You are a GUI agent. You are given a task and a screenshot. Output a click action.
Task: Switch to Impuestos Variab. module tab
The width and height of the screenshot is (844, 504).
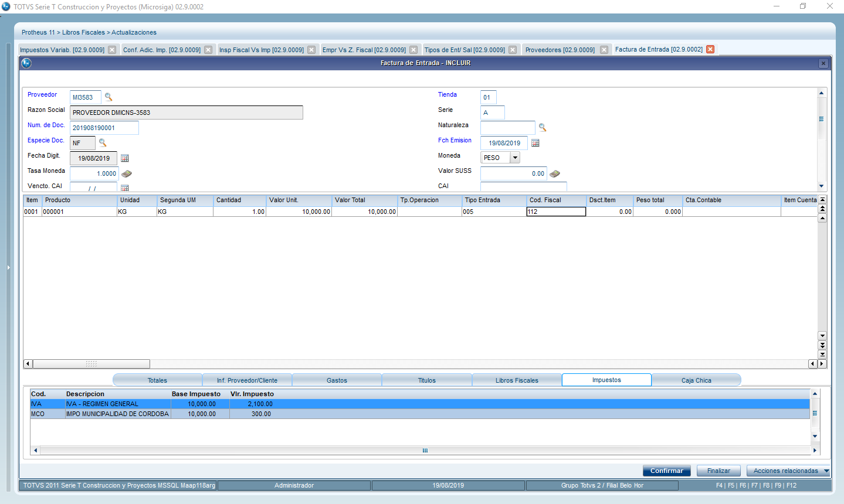pos(62,50)
